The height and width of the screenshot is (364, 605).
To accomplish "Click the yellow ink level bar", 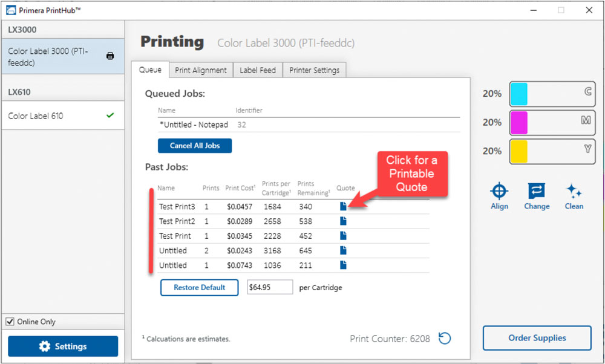I will pos(552,151).
